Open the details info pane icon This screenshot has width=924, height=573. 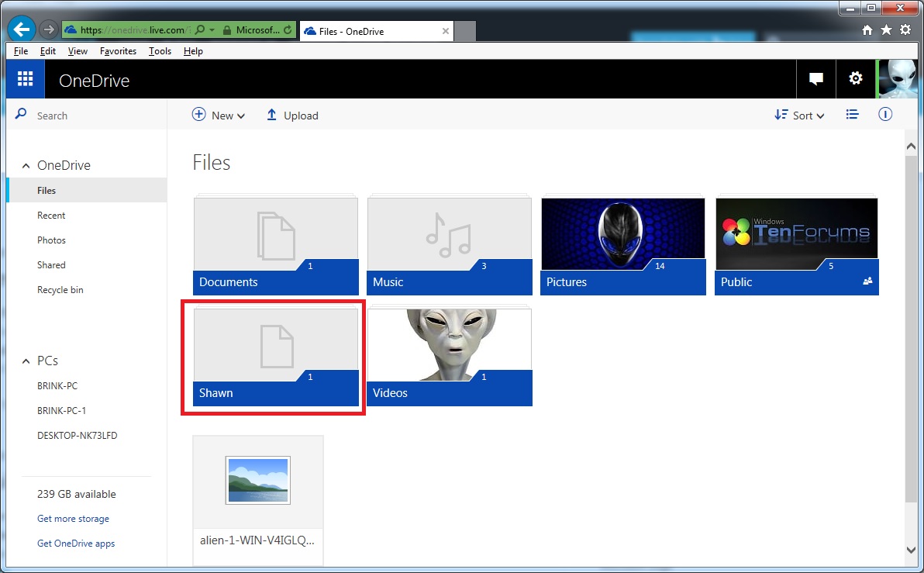click(885, 114)
